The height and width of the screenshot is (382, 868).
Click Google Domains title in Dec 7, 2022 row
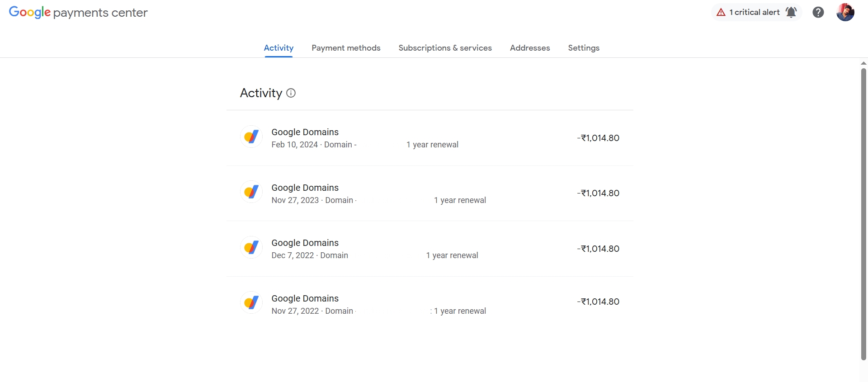point(305,243)
